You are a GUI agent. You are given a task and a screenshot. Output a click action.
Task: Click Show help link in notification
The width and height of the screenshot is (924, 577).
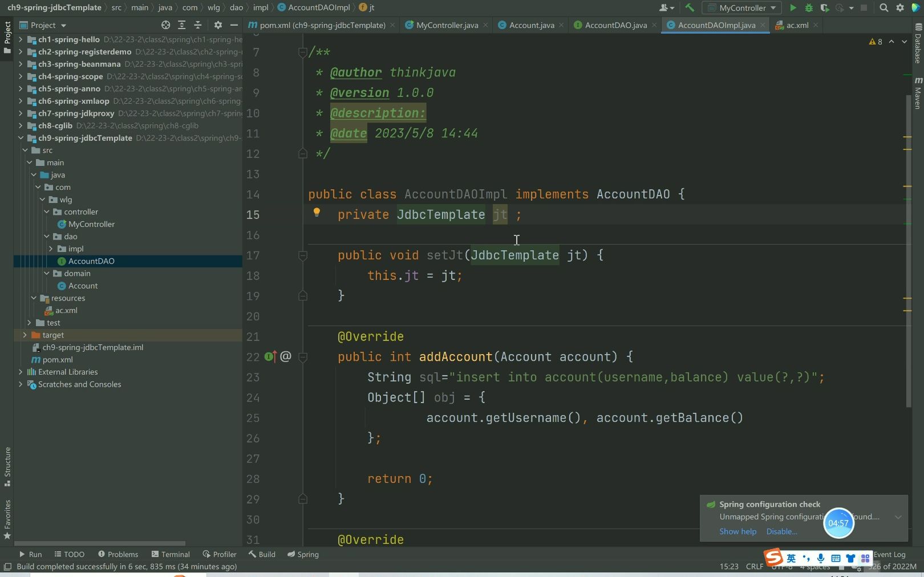(737, 531)
